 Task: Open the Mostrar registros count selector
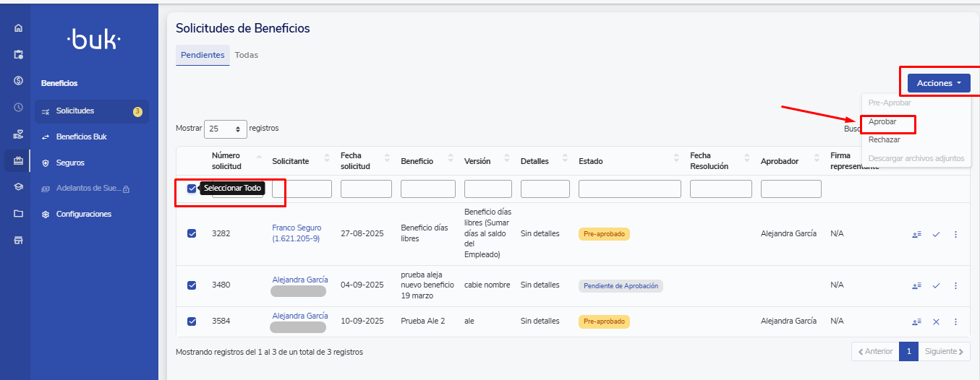click(226, 129)
